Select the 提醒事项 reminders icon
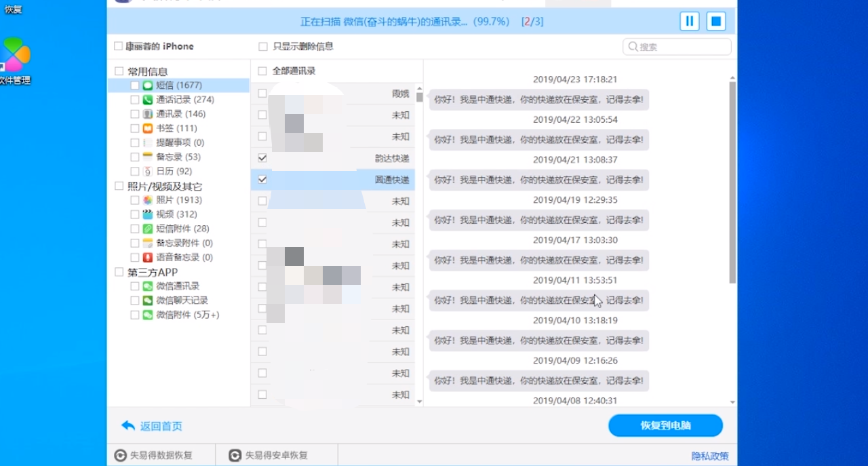The width and height of the screenshot is (868, 466). 148,142
